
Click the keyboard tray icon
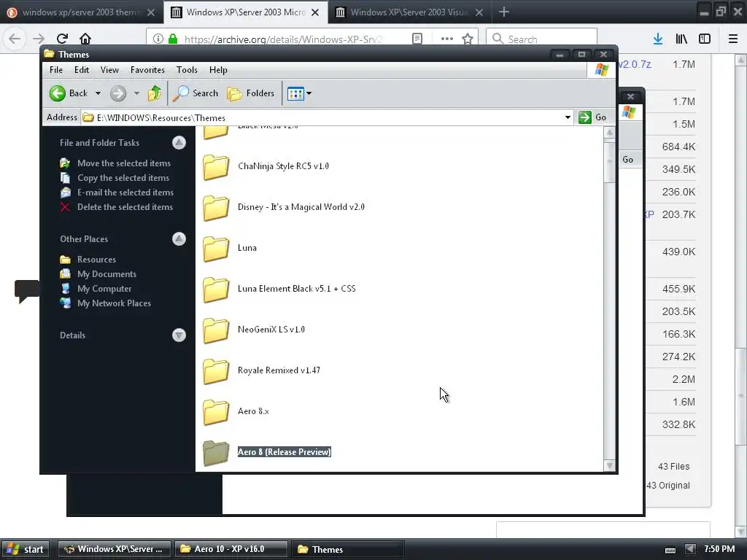point(670,550)
